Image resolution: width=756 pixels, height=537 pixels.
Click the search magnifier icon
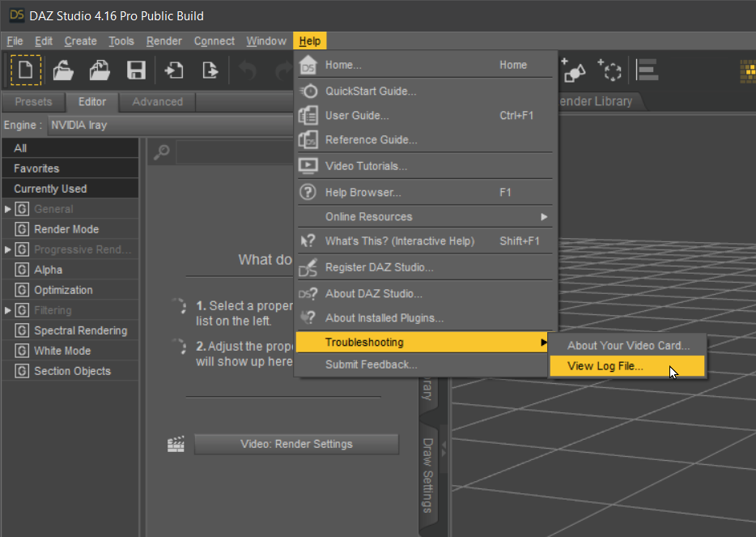[x=162, y=152]
